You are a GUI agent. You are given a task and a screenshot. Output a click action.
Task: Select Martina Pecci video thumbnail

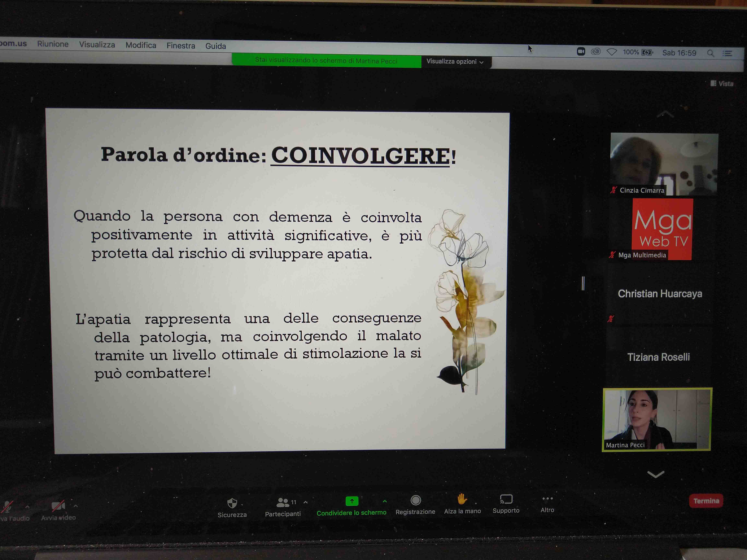657,419
